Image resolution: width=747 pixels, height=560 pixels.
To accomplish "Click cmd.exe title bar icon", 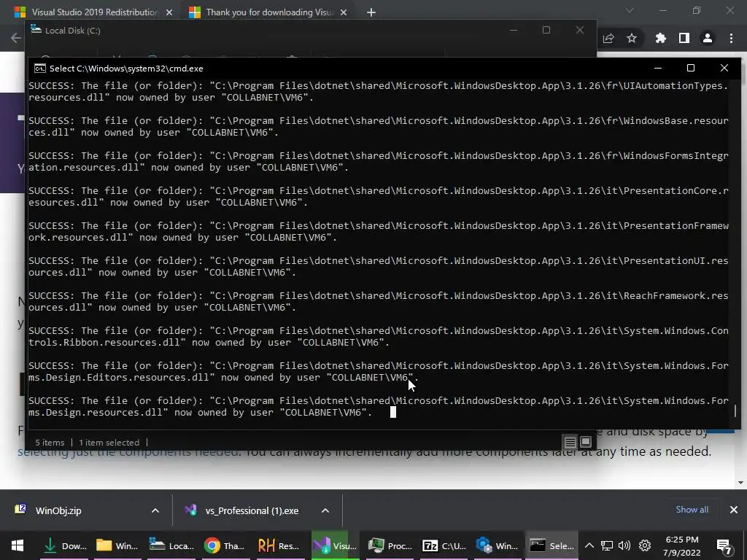I will (x=40, y=69).
